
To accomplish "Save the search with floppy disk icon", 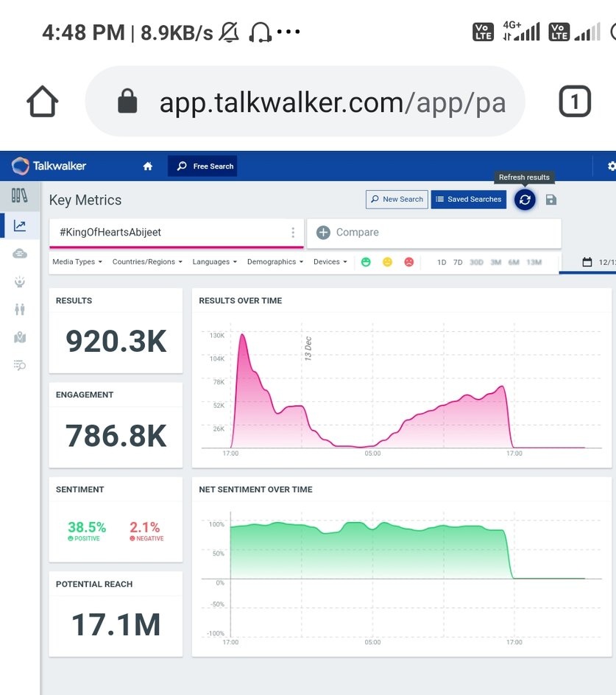I will pos(550,200).
